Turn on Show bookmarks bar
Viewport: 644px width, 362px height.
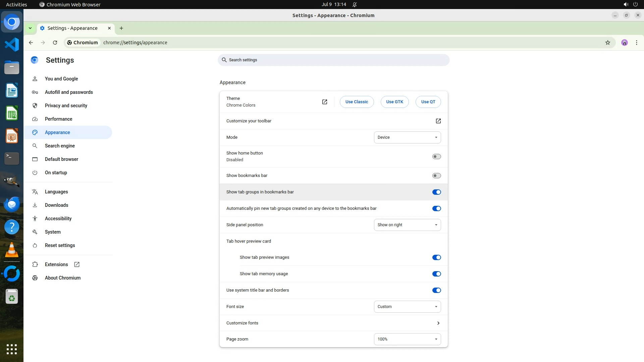436,176
